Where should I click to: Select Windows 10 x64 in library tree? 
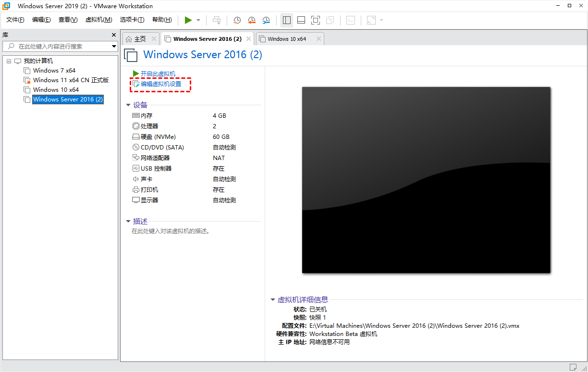(x=56, y=90)
